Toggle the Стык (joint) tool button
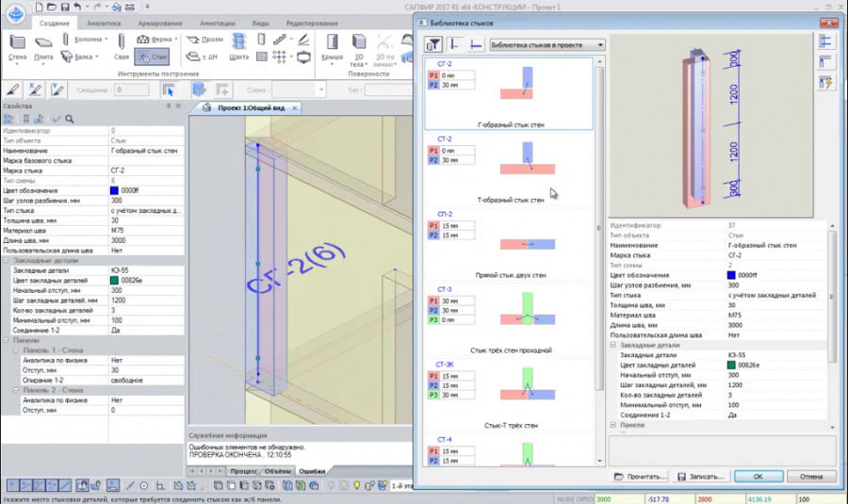The image size is (848, 504). [152, 57]
